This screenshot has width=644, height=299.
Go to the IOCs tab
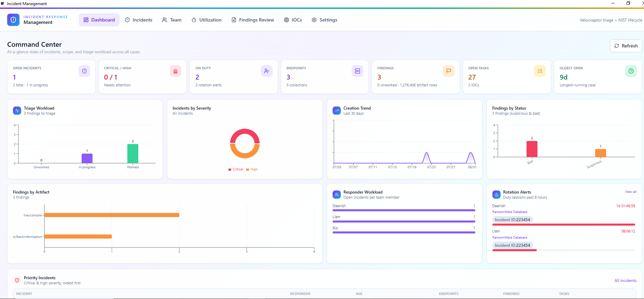point(293,20)
